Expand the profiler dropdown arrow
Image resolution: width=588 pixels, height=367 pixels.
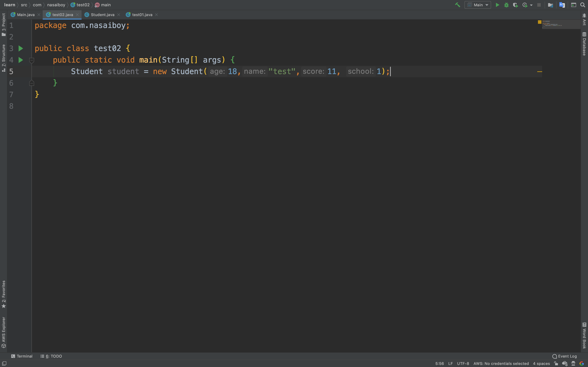pos(531,5)
